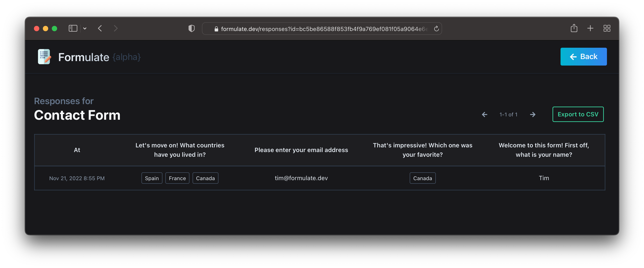Click Export to CSV button
The image size is (644, 268).
pyautogui.click(x=578, y=114)
